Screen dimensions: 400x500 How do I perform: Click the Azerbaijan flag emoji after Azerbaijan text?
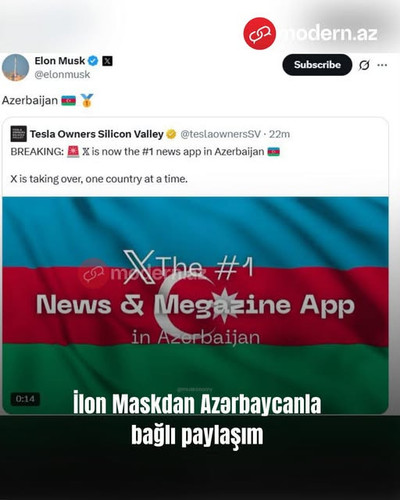(68, 100)
